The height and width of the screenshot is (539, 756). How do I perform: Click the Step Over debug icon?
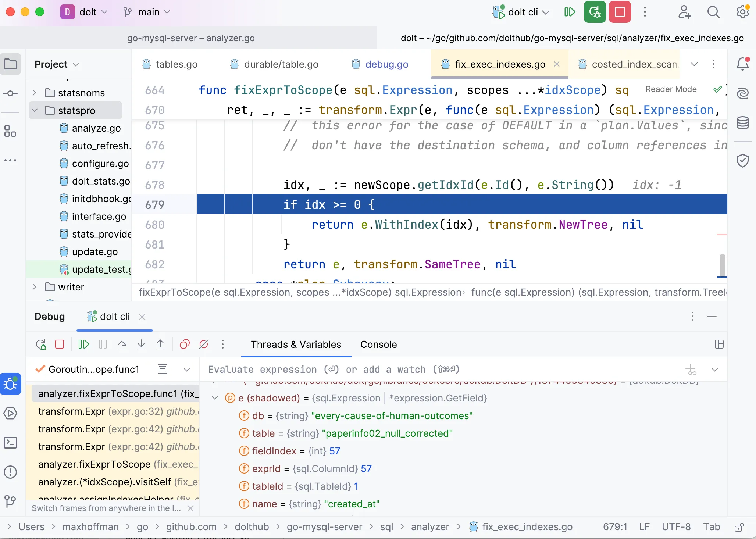pos(122,345)
